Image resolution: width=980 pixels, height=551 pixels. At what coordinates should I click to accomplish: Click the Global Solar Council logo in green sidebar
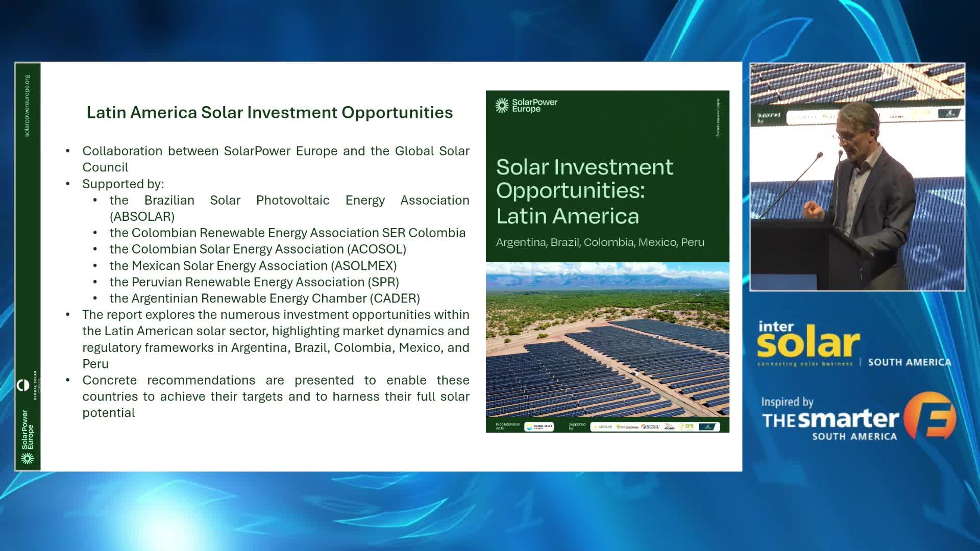pyautogui.click(x=29, y=385)
